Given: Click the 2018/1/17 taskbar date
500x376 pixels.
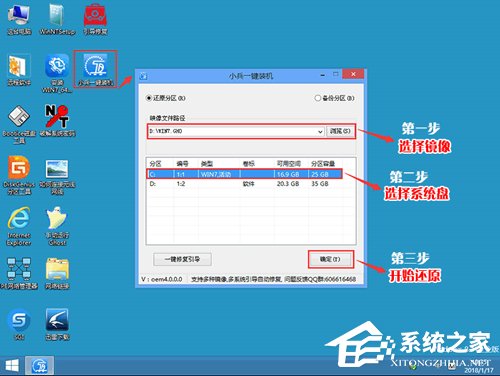Looking at the screenshot, I should (479, 370).
